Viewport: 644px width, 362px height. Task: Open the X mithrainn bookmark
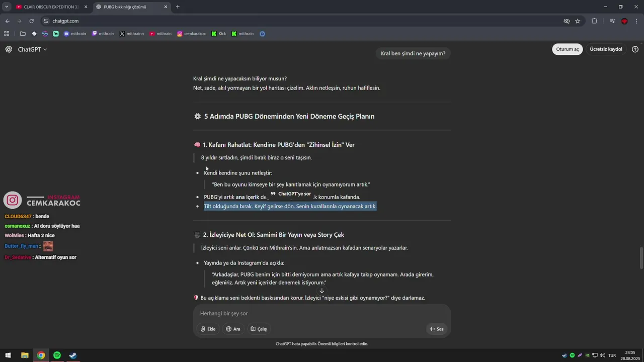[132, 34]
